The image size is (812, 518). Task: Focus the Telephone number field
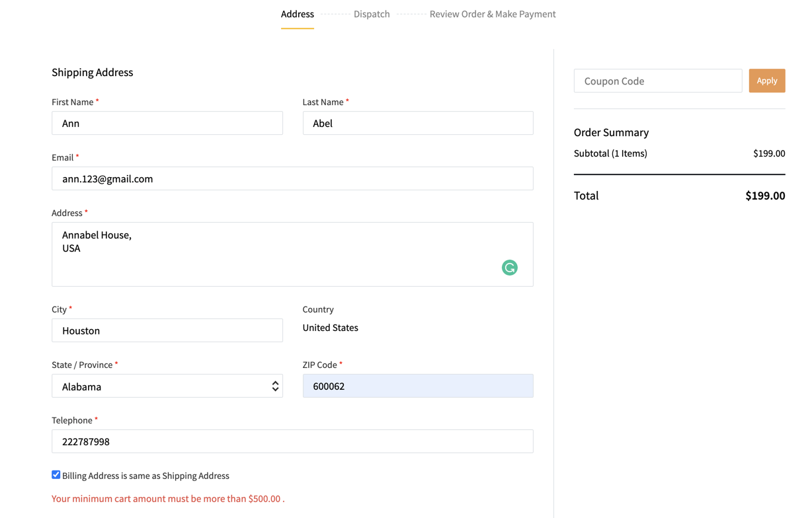pos(292,441)
